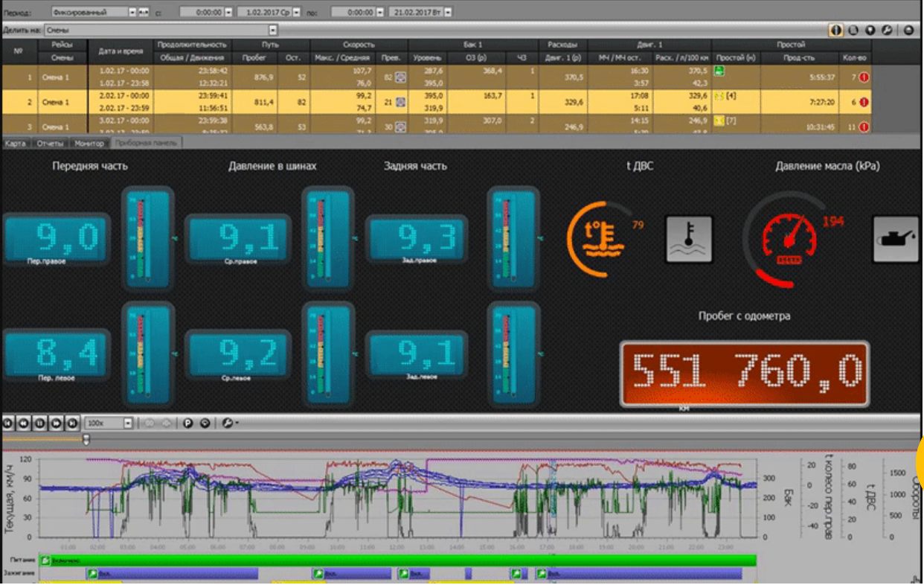Click mileage value 876,9 in row 1
Image resolution: width=924 pixels, height=585 pixels.
(x=263, y=77)
